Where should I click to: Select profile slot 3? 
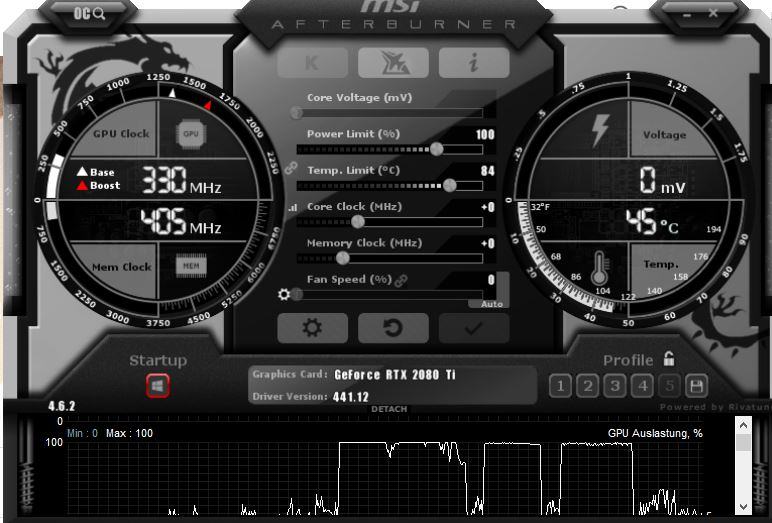click(615, 386)
